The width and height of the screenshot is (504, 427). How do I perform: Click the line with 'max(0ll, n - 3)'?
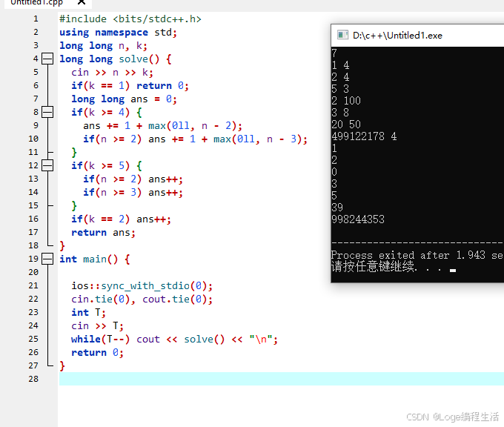coord(195,139)
